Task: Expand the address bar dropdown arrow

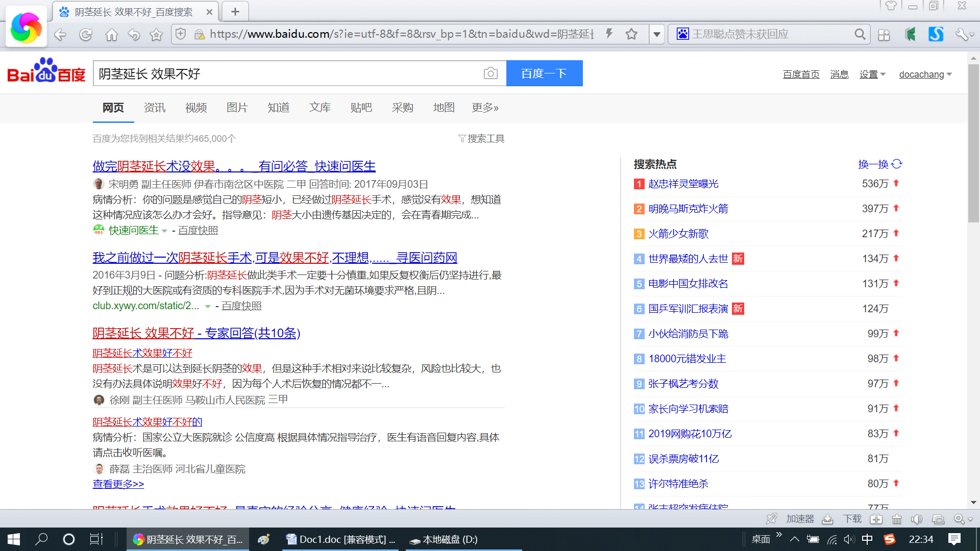Action: [657, 34]
